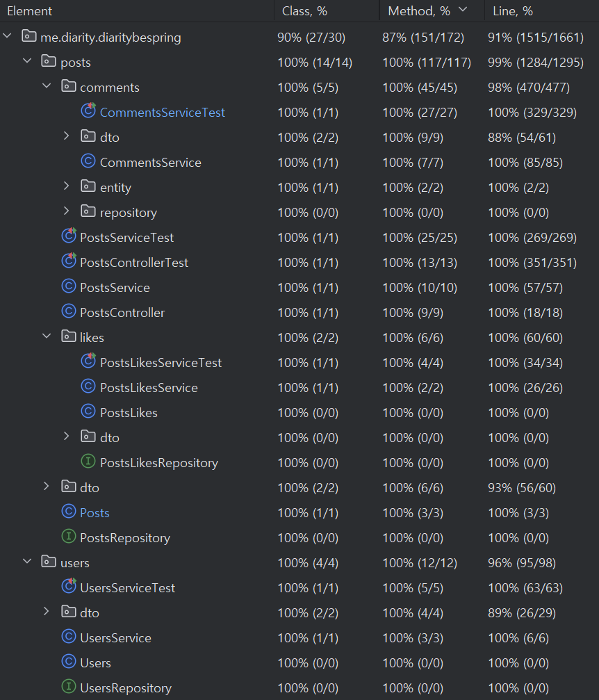
Task: Click the PostsServiceTest class icon
Action: point(69,236)
